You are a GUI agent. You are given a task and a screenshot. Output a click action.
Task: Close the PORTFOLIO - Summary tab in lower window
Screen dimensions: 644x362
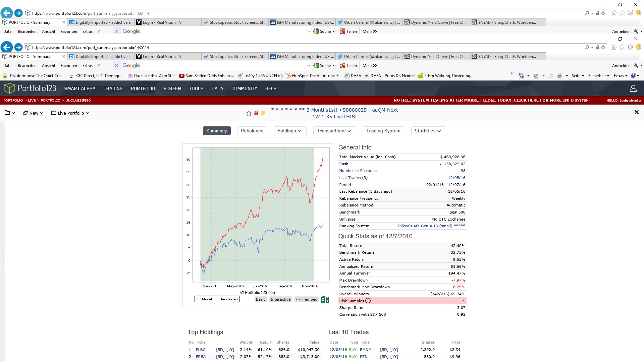(64, 56)
